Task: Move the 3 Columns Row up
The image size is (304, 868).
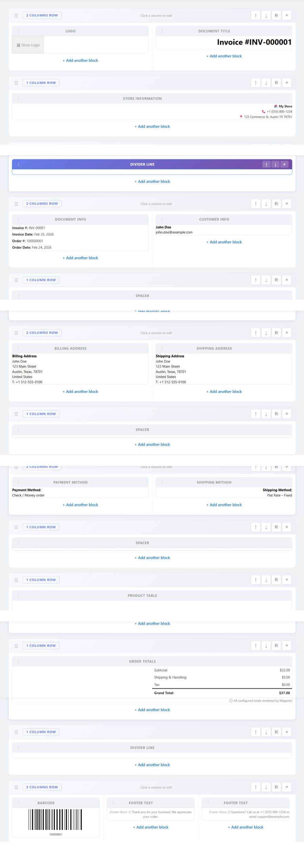Action: [256, 787]
